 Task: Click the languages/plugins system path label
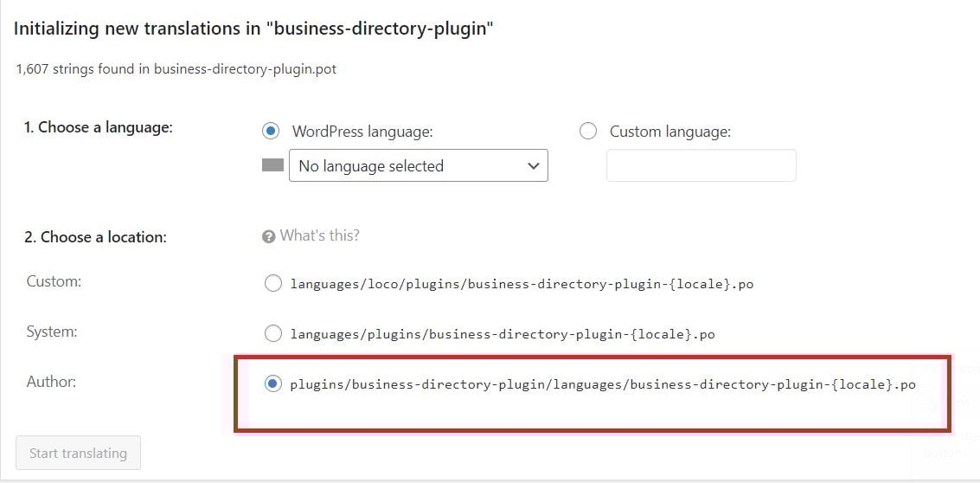pos(503,334)
